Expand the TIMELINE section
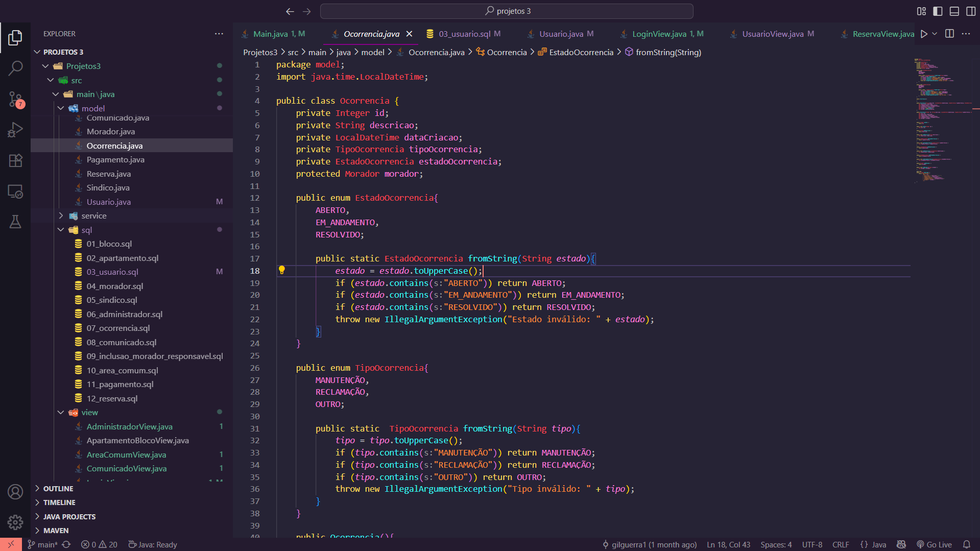This screenshot has height=551, width=980. tap(59, 502)
